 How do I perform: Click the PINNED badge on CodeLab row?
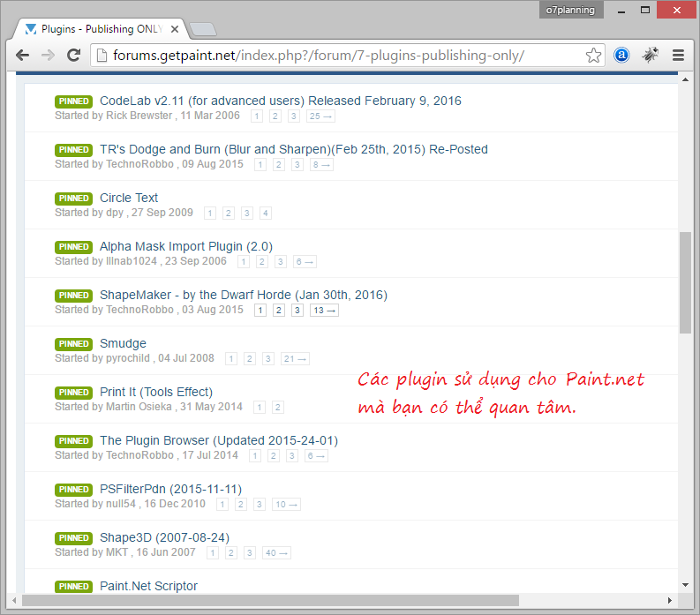click(73, 101)
